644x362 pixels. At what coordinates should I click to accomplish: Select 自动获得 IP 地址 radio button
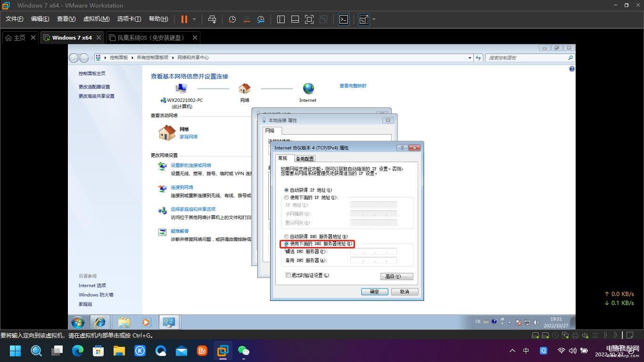tap(286, 190)
